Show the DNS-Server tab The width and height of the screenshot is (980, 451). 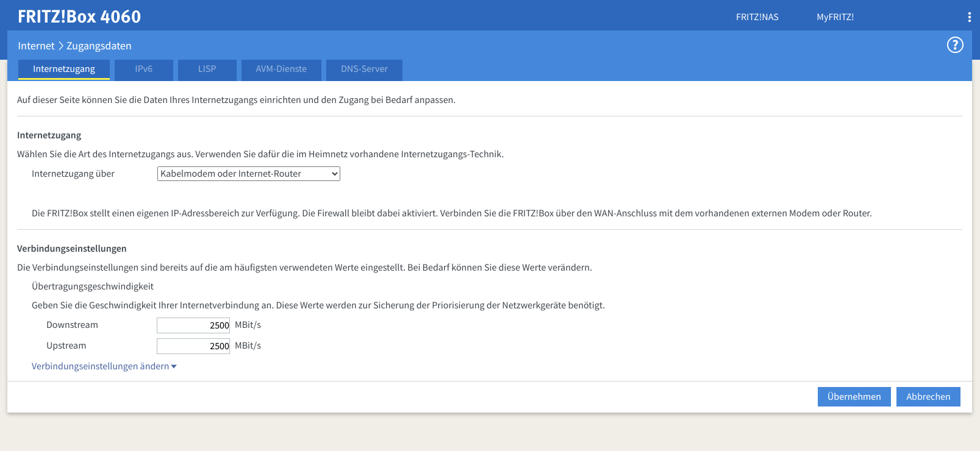(x=364, y=69)
